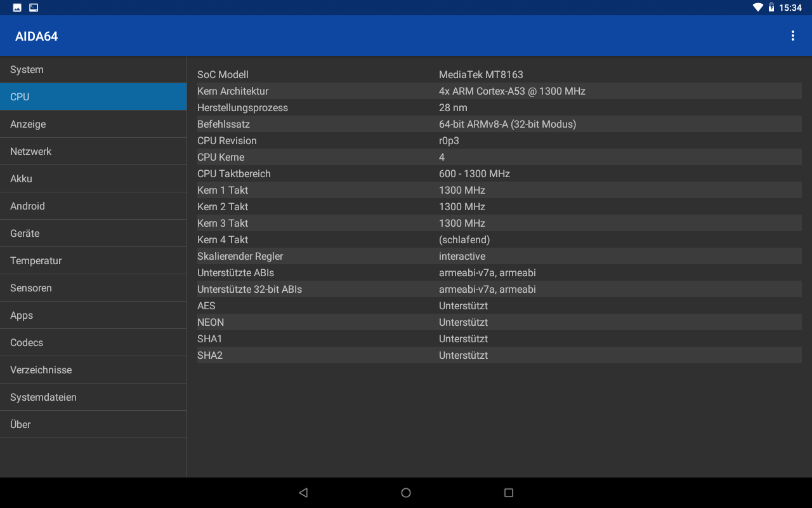
Task: Select the NEON Unterstützt value
Action: (x=463, y=323)
